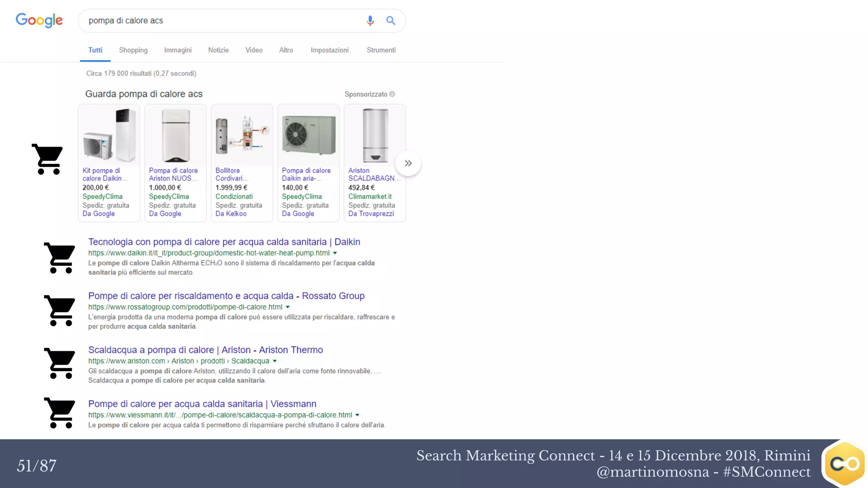
Task: Click the search box with 'pompa di calore acs'
Action: 242,20
